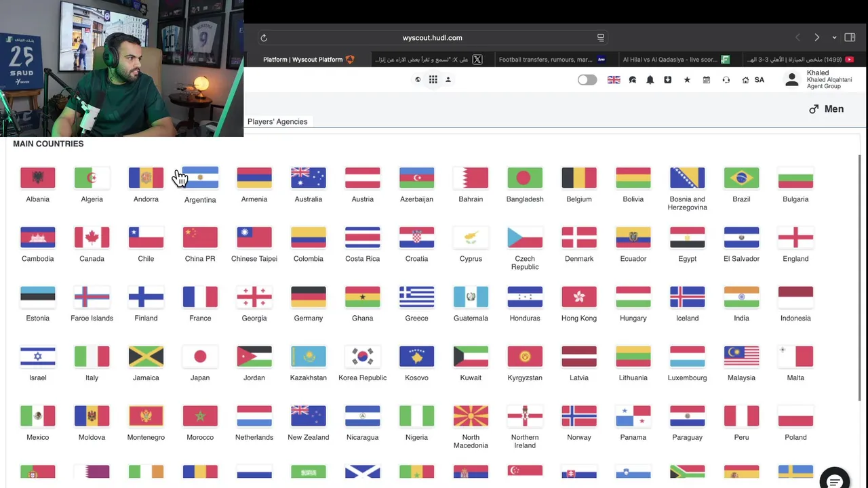Select the Albania flag
868x488 pixels.
click(38, 178)
